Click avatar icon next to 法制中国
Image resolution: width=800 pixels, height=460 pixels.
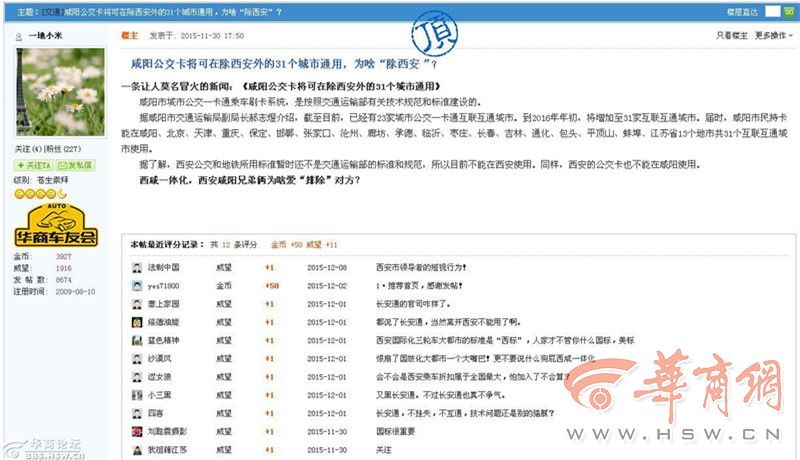pos(136,268)
